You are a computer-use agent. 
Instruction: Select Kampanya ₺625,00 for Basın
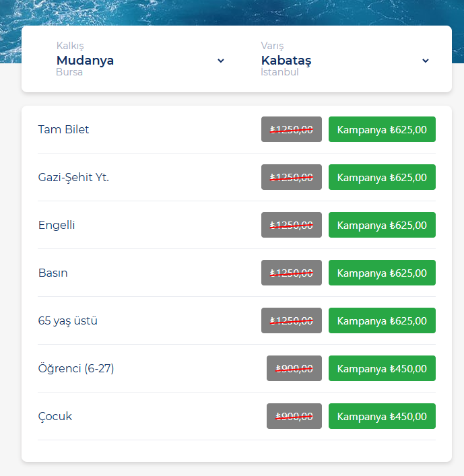pyautogui.click(x=382, y=273)
